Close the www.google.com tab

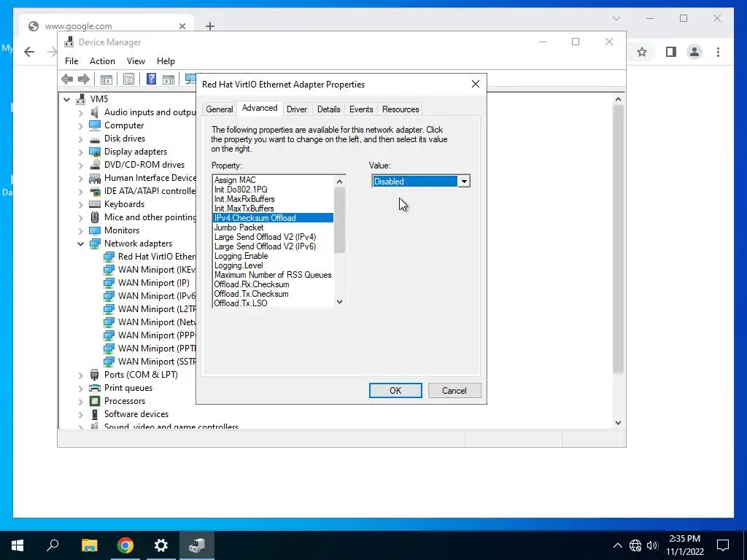182,26
